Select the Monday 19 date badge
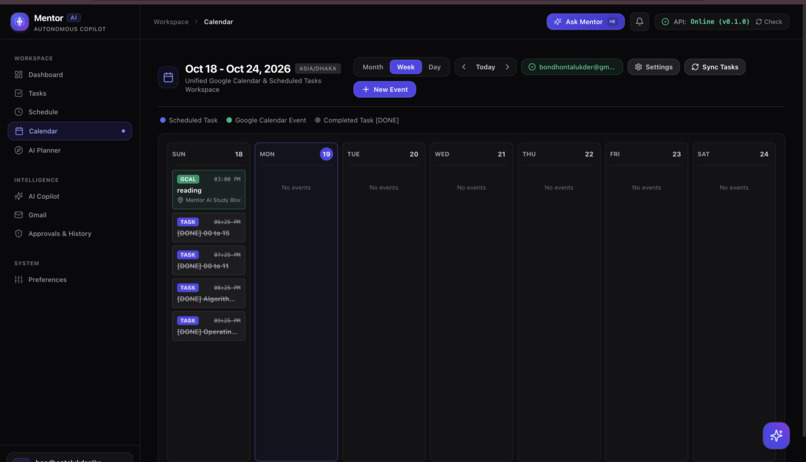Image resolution: width=806 pixels, height=462 pixels. pyautogui.click(x=326, y=154)
